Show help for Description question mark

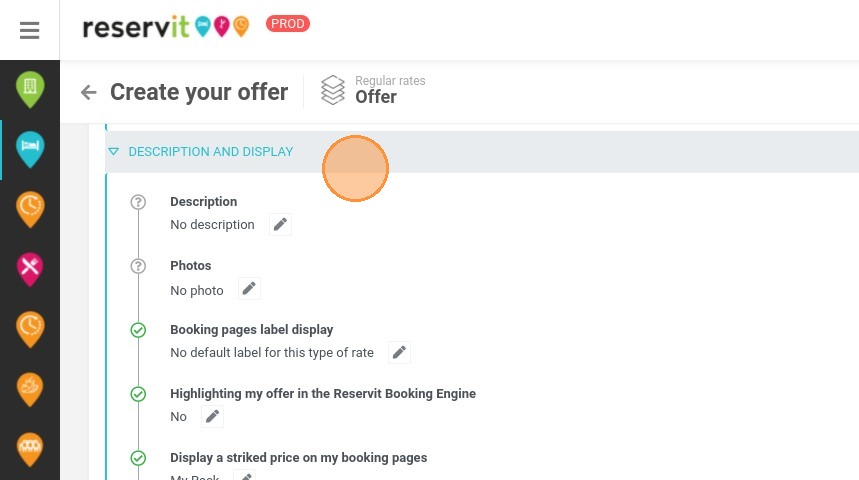pyautogui.click(x=138, y=202)
